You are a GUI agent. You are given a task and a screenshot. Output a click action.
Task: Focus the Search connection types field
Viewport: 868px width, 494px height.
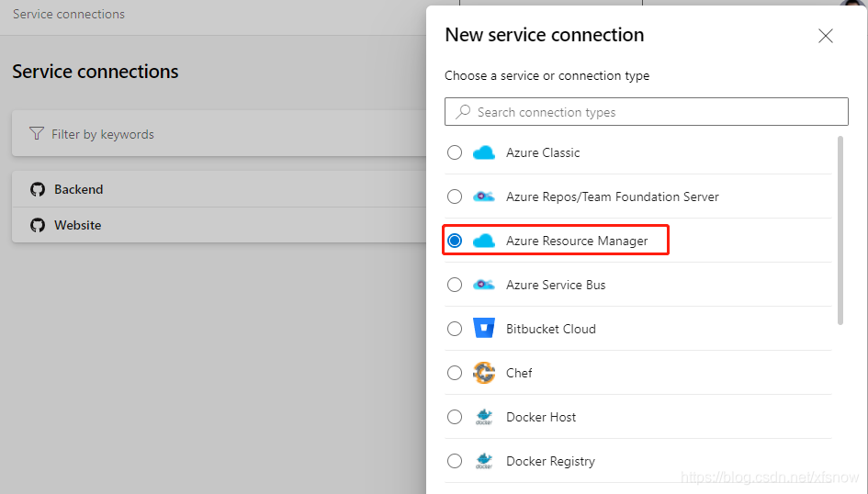646,112
